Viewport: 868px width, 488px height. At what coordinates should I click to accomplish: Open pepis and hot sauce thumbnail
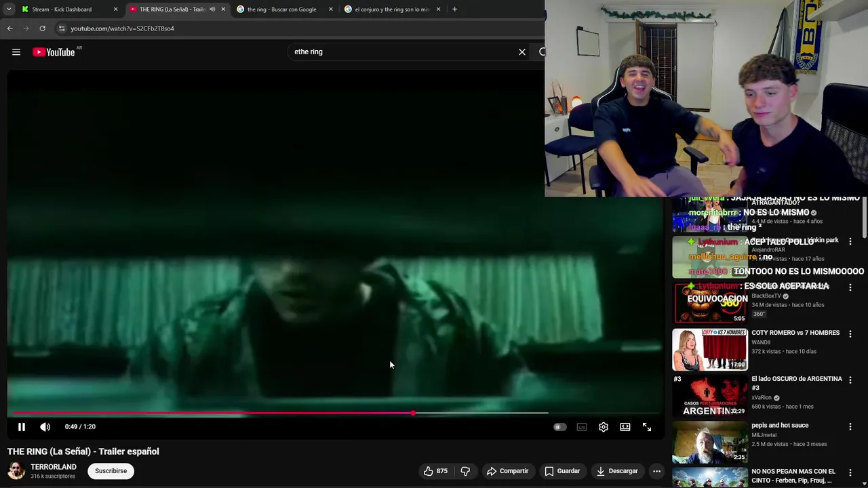709,442
